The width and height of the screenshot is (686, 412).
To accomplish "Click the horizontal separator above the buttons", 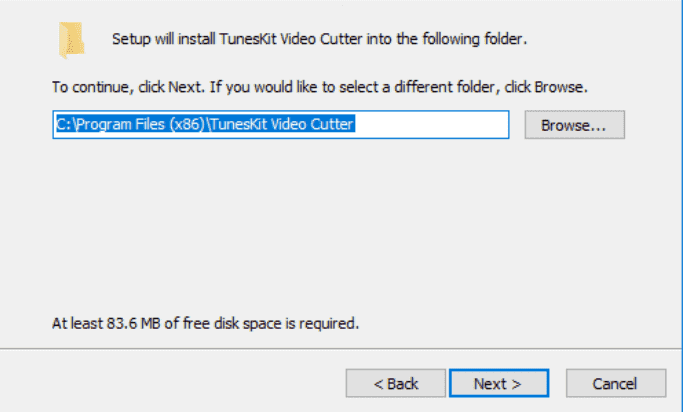I will pos(341,349).
